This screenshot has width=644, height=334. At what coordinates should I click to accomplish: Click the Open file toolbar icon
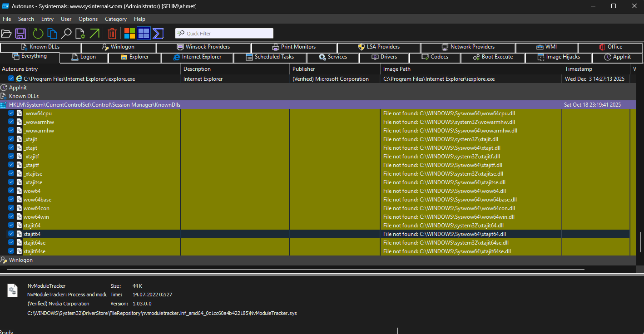click(6, 34)
